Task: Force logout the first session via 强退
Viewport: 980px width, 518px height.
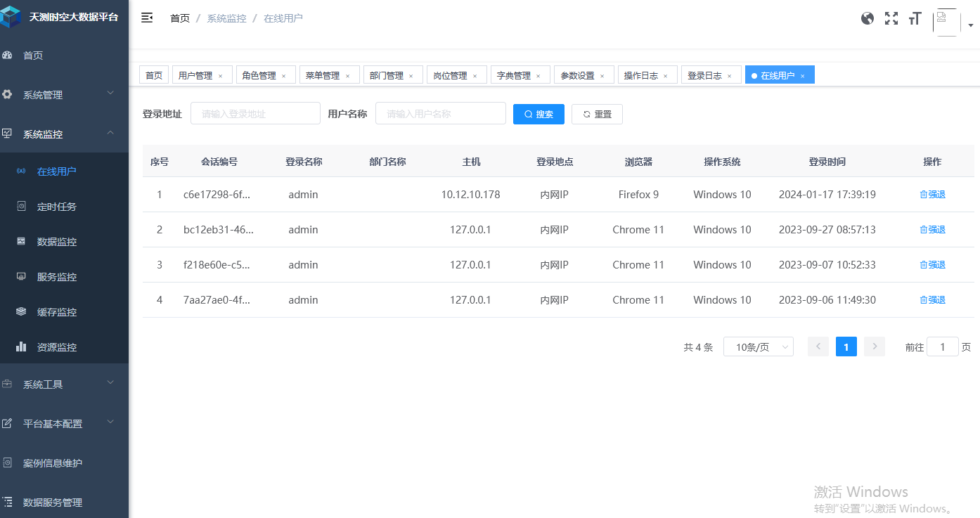Action: click(932, 194)
